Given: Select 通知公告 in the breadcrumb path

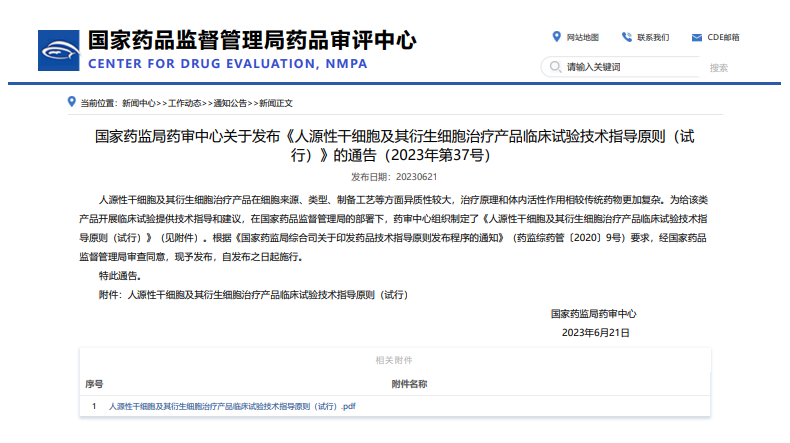Looking at the screenshot, I should [231, 103].
